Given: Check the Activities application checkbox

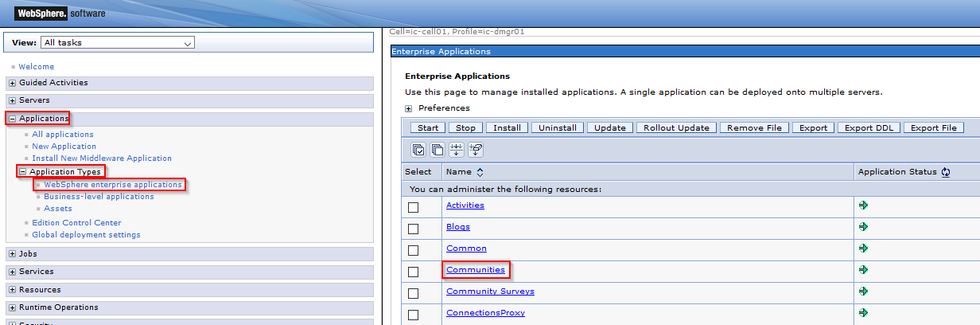Looking at the screenshot, I should pyautogui.click(x=413, y=207).
